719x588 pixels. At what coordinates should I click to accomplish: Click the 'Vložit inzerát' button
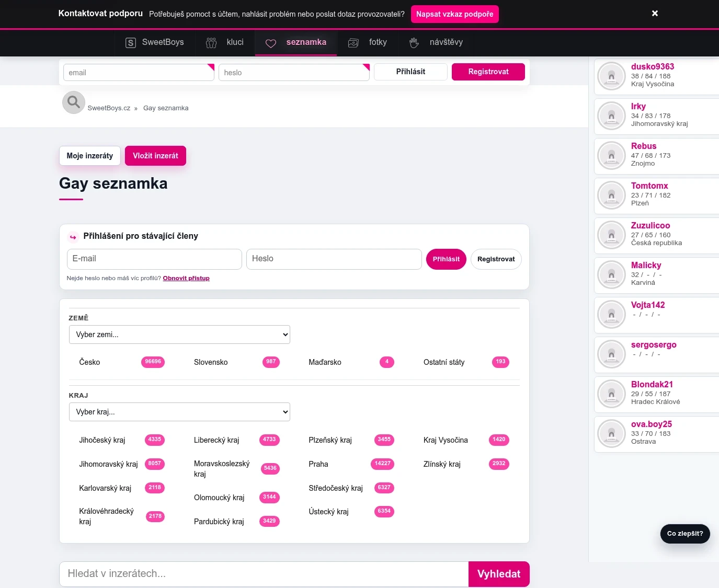(x=155, y=156)
